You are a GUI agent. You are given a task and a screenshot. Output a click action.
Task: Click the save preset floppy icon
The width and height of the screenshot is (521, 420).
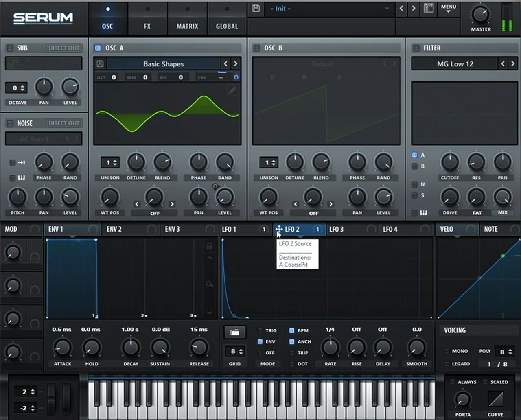tap(256, 9)
